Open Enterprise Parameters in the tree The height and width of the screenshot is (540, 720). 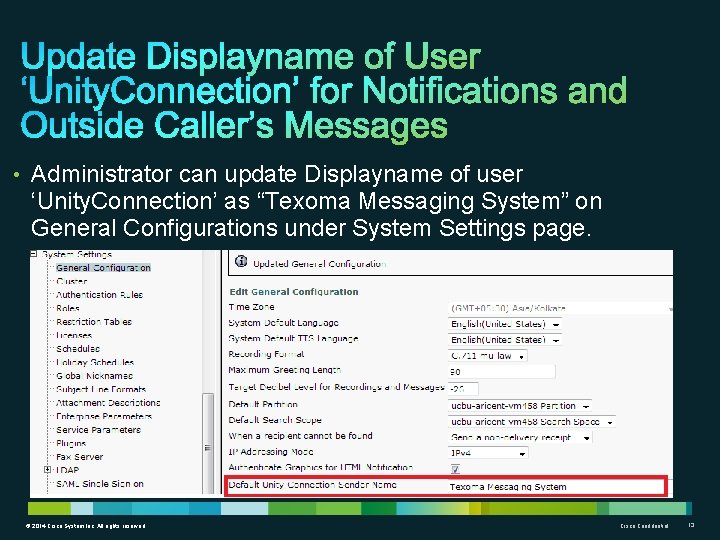point(104,416)
